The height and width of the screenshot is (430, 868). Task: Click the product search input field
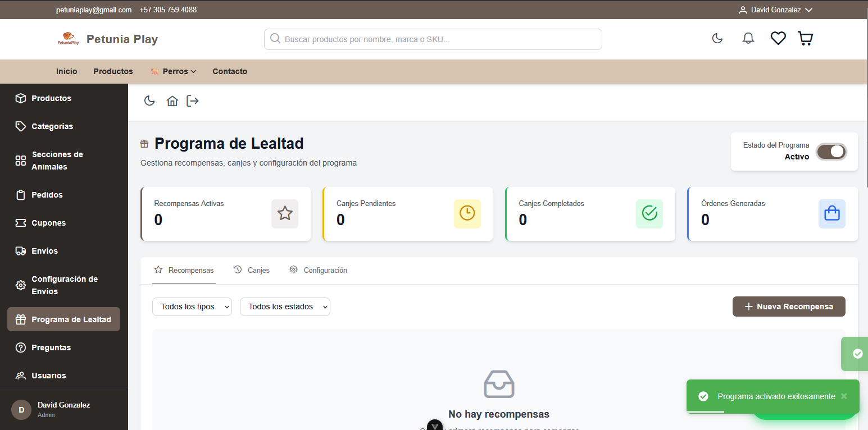pos(433,39)
